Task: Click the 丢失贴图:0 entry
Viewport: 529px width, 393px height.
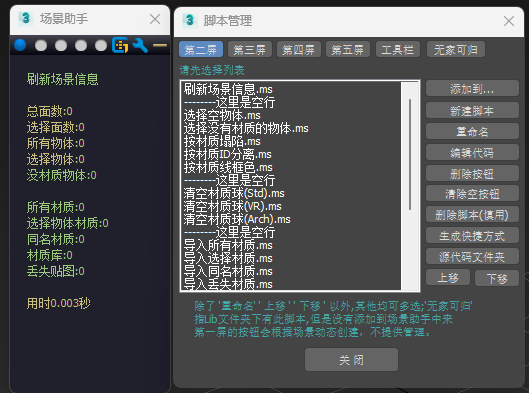Action: tap(56, 271)
